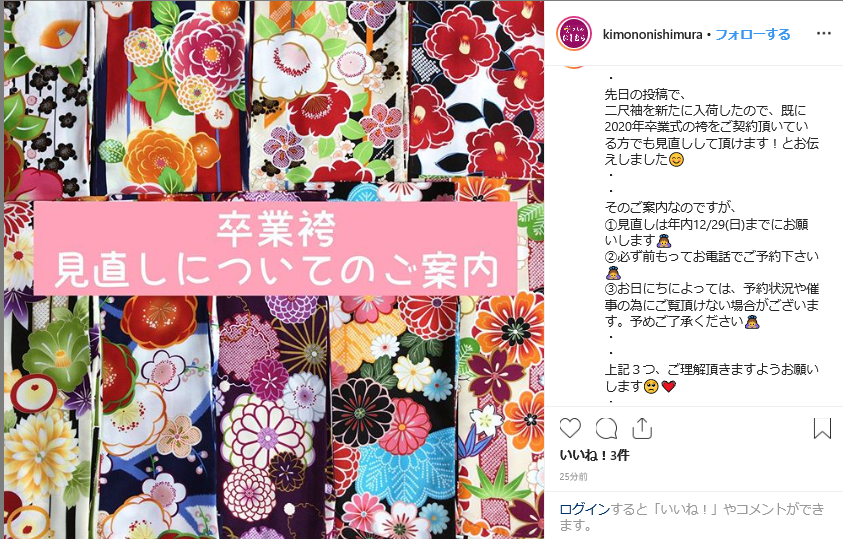Click the caption line mentioning 12/29(日)
Viewport: 843px width, 539px height.
tap(706, 224)
